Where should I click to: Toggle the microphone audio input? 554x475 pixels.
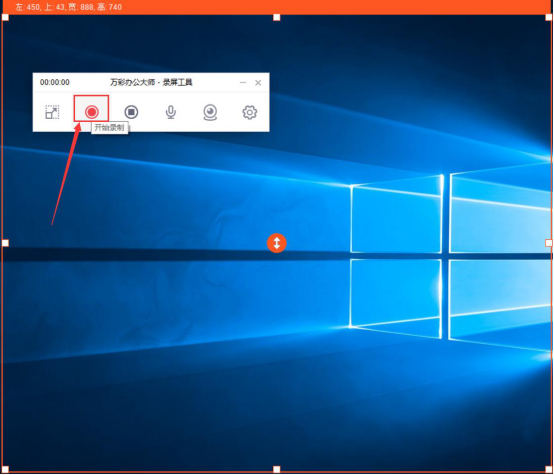pyautogui.click(x=171, y=112)
